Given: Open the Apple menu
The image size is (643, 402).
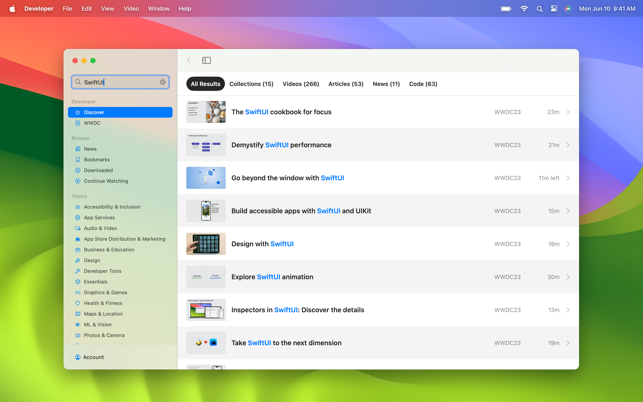Looking at the screenshot, I should point(12,9).
